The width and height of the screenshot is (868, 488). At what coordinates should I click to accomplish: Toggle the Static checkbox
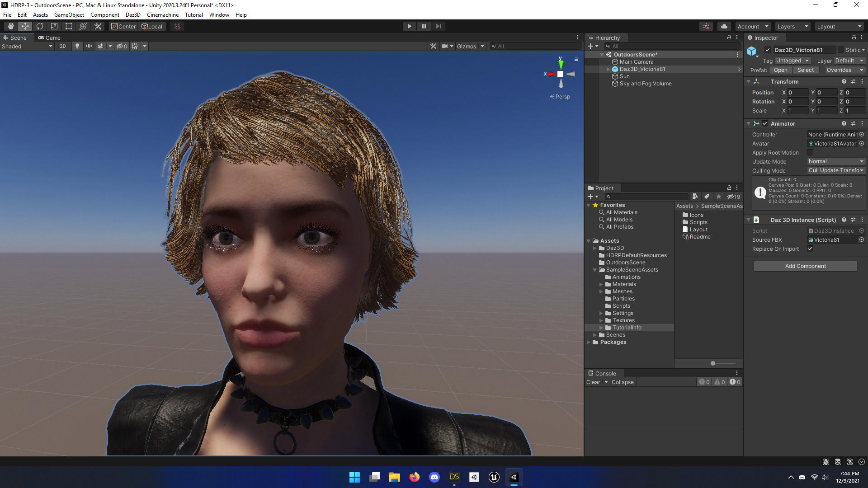pyautogui.click(x=841, y=50)
